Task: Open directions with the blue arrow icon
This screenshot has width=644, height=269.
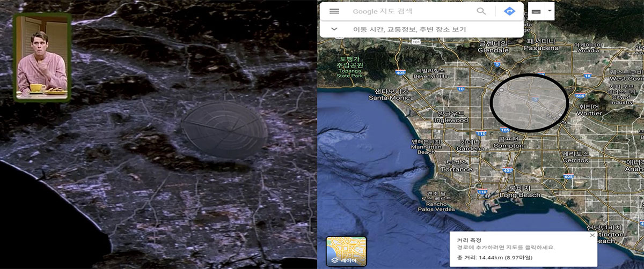Action: coord(509,11)
